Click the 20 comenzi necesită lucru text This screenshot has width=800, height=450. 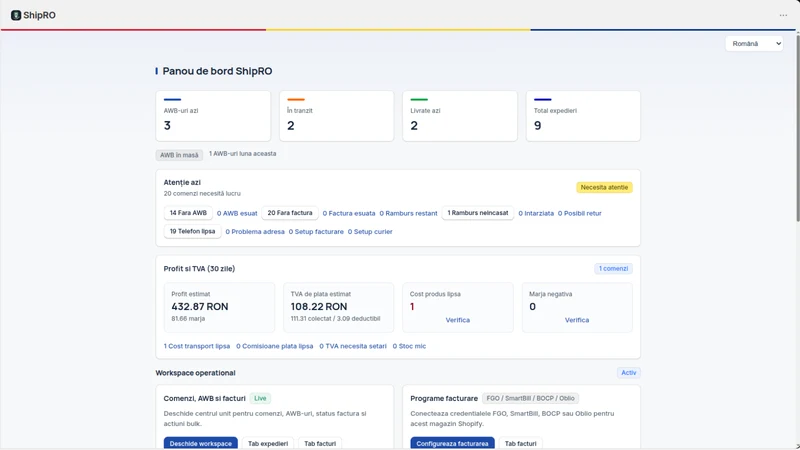[x=202, y=193]
